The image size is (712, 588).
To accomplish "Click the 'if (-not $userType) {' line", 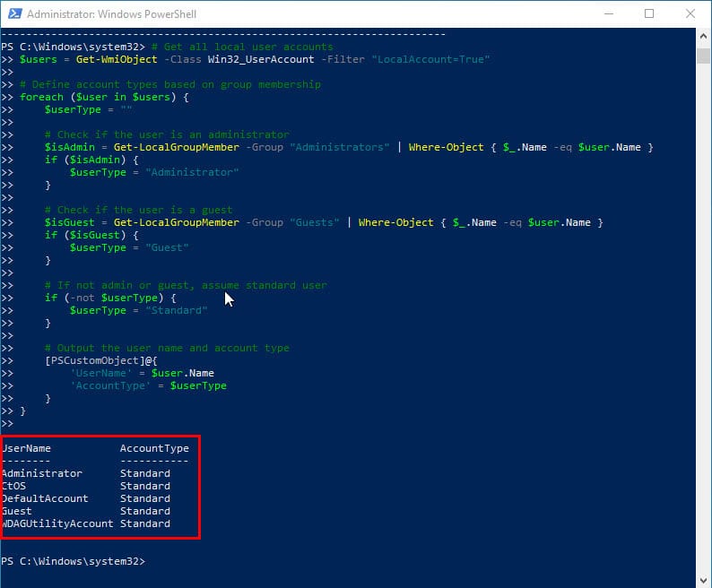I will (x=110, y=298).
